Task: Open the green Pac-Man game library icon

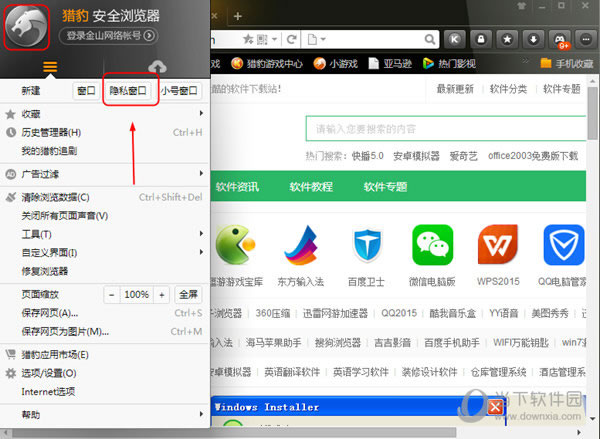Action: [235, 245]
